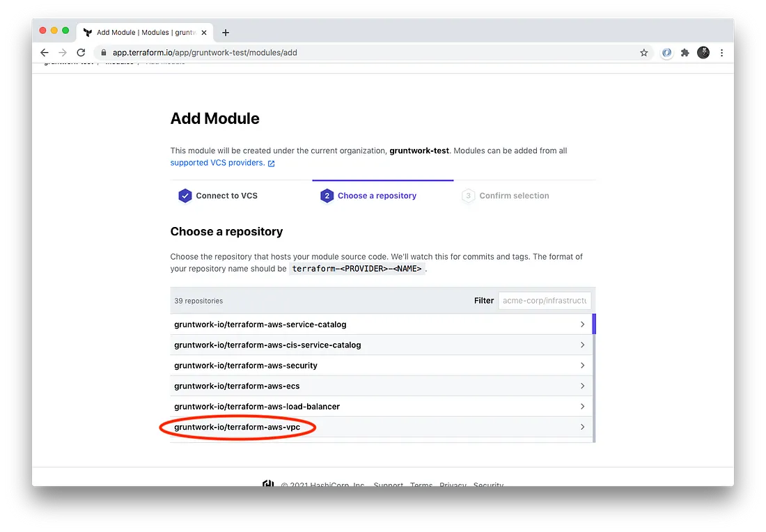Choose gruntwork-io/terraform-aws-vpc repository
The image size is (766, 532).
(381, 427)
